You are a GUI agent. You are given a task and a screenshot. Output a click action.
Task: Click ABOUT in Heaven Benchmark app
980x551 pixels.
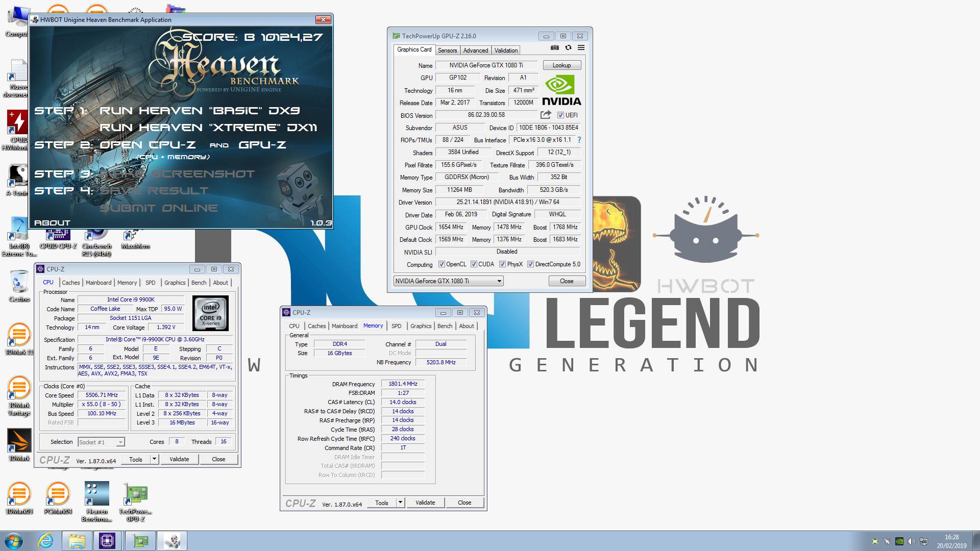click(52, 222)
